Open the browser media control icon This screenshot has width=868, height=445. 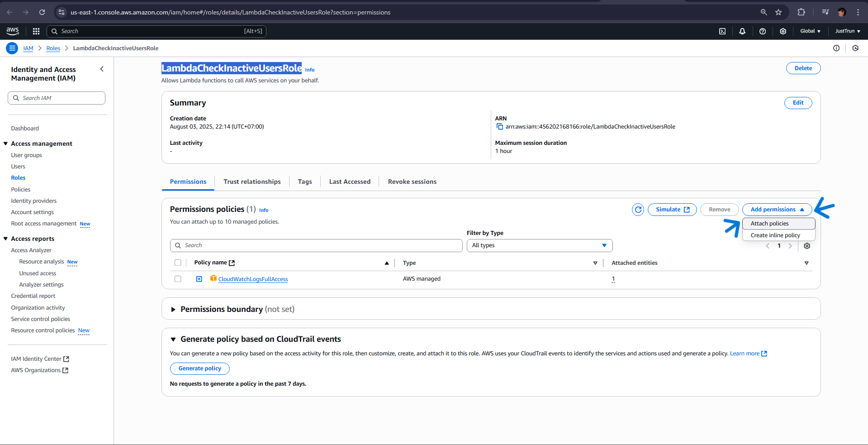click(x=825, y=12)
